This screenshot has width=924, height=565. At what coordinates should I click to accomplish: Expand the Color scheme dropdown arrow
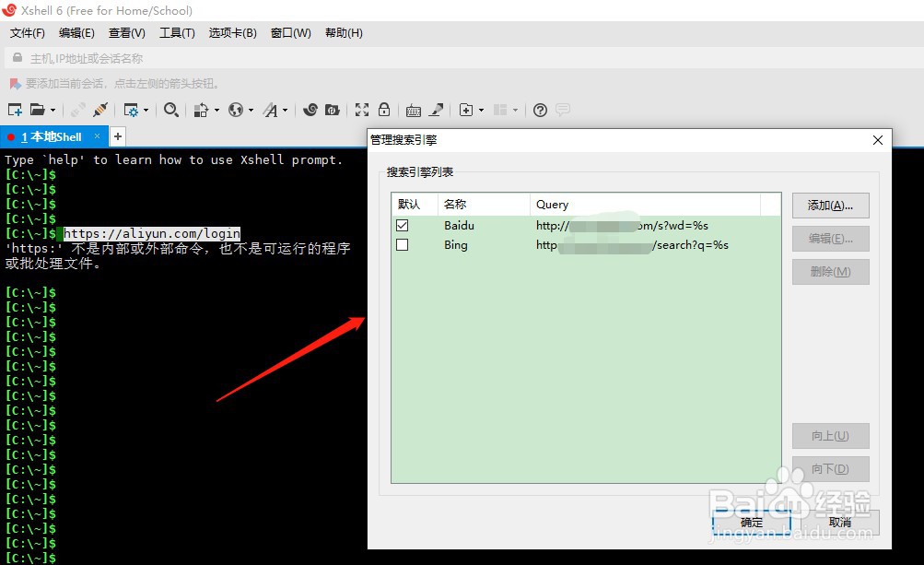pos(216,111)
